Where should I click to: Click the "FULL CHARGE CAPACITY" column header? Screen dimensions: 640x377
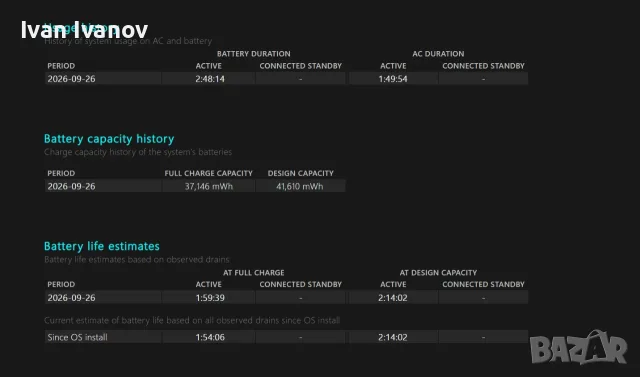pos(209,173)
